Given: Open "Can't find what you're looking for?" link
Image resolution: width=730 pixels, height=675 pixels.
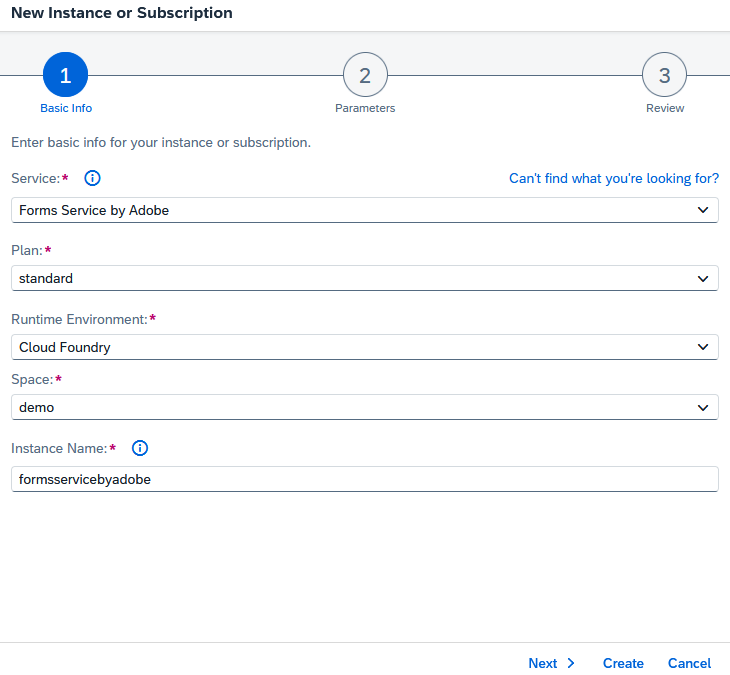Looking at the screenshot, I should 613,178.
